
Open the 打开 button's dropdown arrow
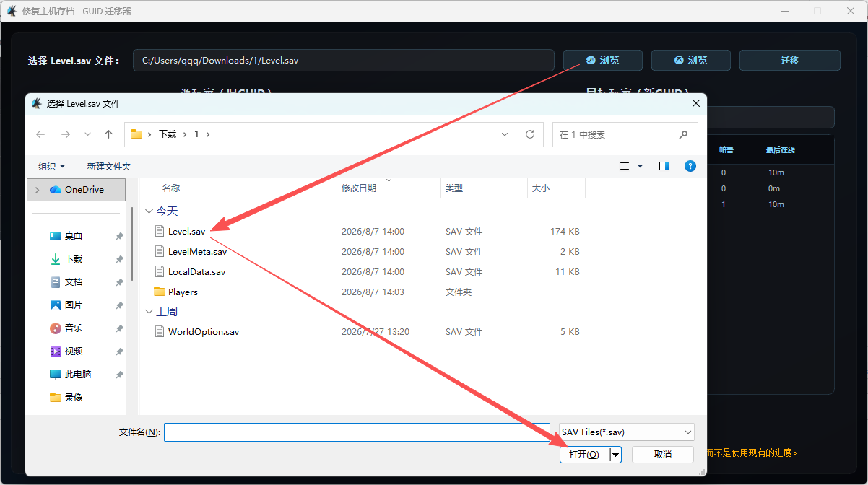tap(615, 455)
